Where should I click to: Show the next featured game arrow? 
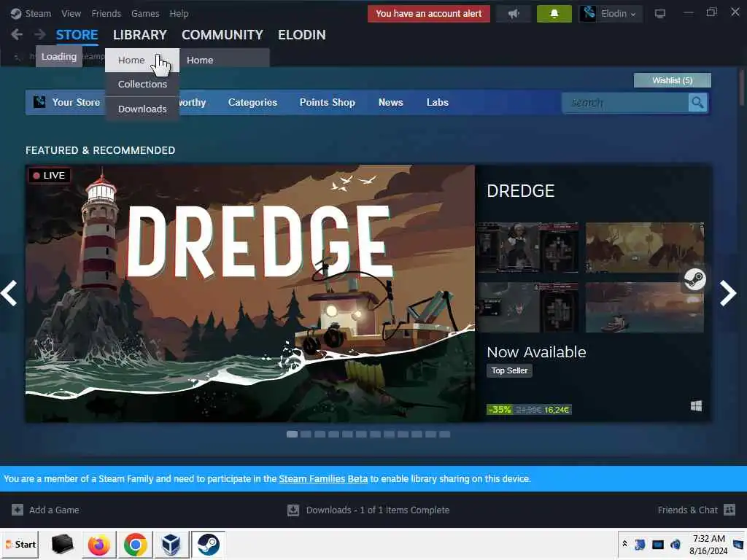tap(728, 293)
